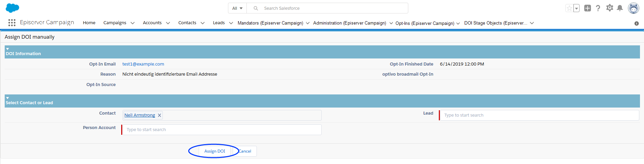Screen dimensions: 644x164
Task: Click the search magnifier icon
Action: pos(256,8)
